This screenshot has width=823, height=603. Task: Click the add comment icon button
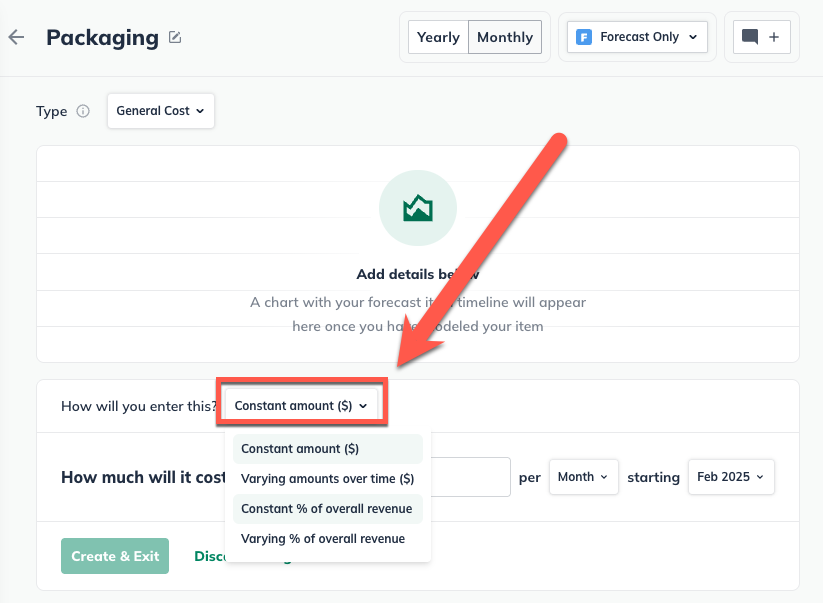(760, 37)
